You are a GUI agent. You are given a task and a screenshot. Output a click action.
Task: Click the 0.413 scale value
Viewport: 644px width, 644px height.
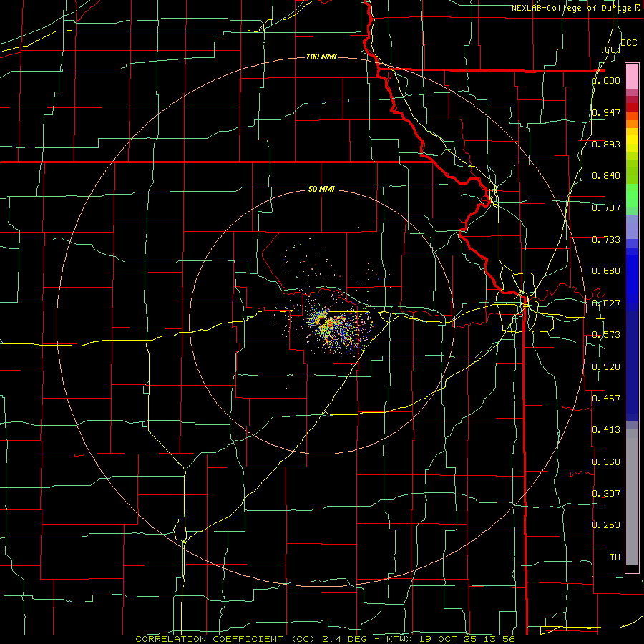pos(606,429)
